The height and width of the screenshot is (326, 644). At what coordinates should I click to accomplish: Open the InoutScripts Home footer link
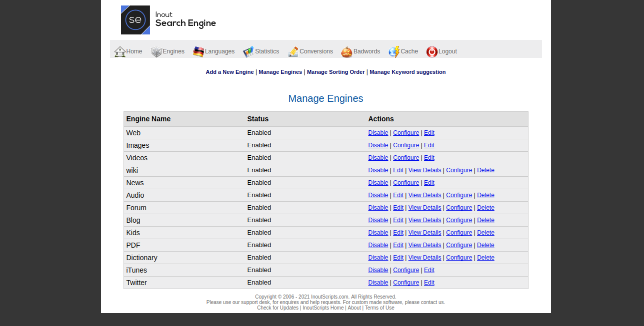coord(323,308)
